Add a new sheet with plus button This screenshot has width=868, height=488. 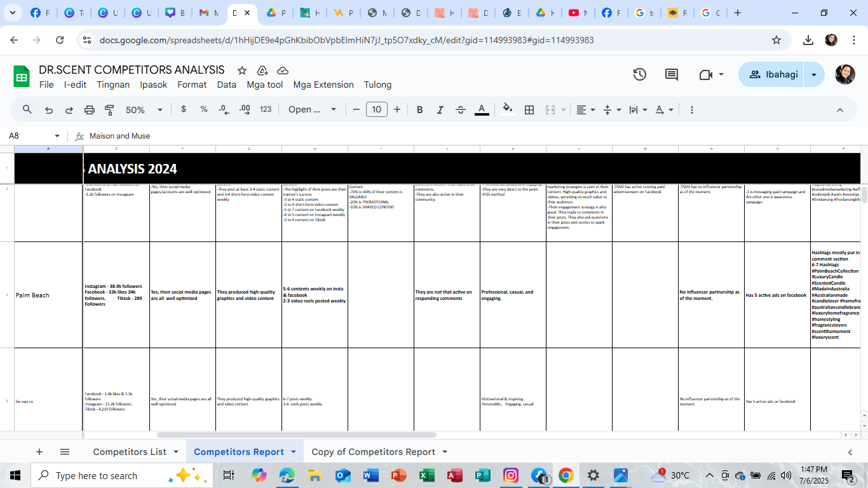[x=39, y=452]
